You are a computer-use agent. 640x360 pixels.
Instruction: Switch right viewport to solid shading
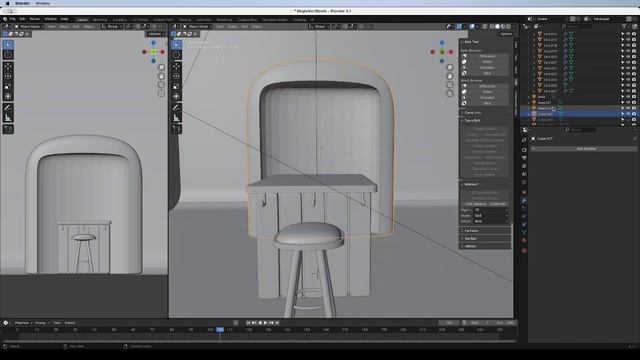[x=498, y=27]
